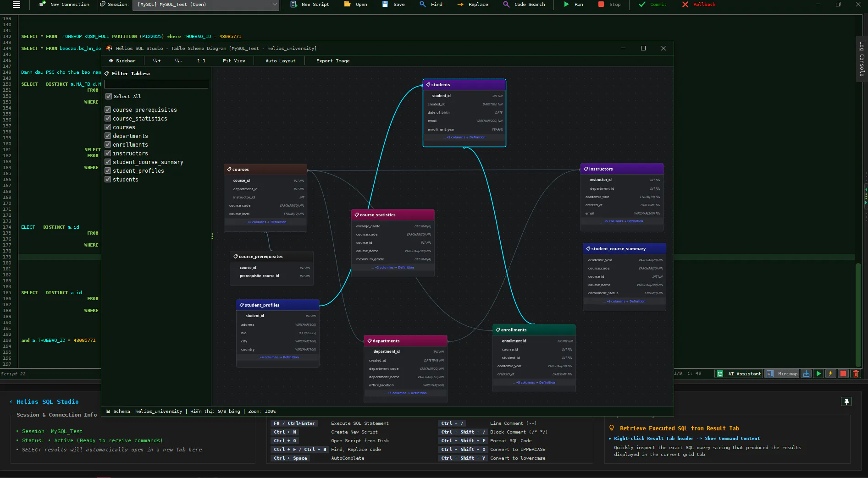Screen dimensions: 868x478
Task: Toggle the Sidebar eye button in diagram toolbar
Action: [x=122, y=60]
